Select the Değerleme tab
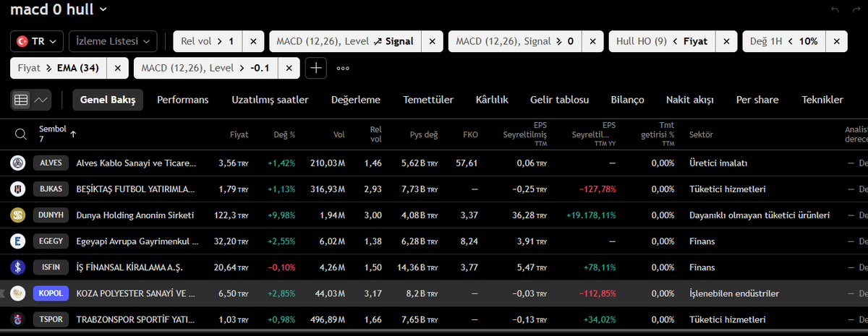Screen dimensions: 868x336 click(356, 100)
